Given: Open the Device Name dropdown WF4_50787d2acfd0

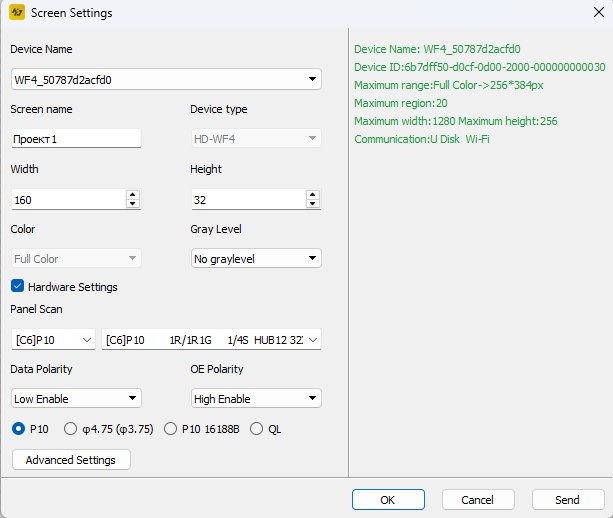Looking at the screenshot, I should 166,79.
